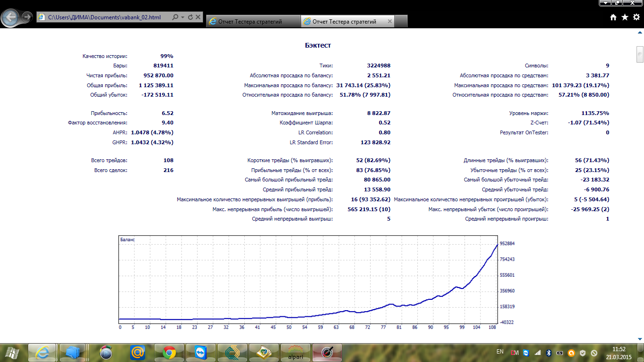Viewport: 644px width, 362px height.
Task: Click the 'Баланс' chart label
Action: [x=128, y=239]
